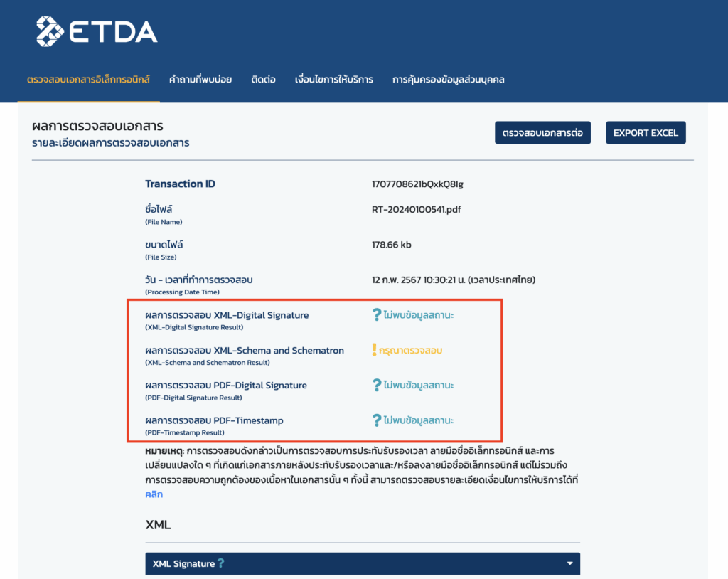Click the Transaction ID value
This screenshot has height=579, width=728.
click(x=417, y=184)
